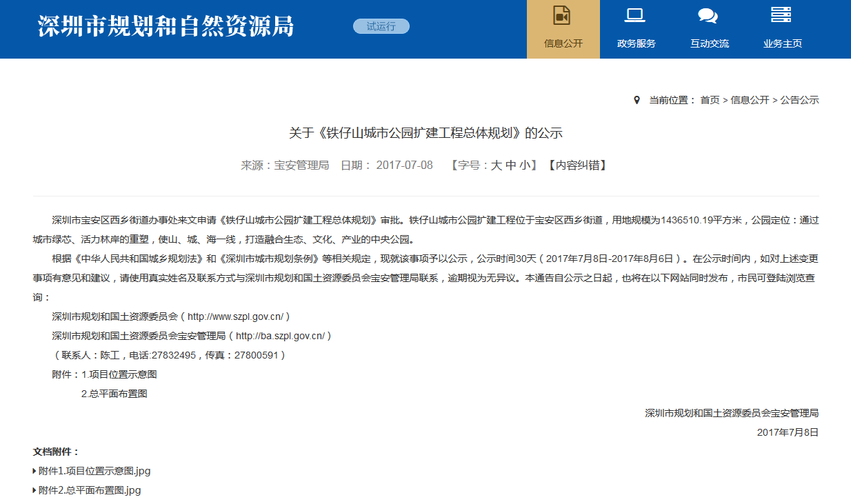Click the 信息公开 video document icon

coord(563,15)
